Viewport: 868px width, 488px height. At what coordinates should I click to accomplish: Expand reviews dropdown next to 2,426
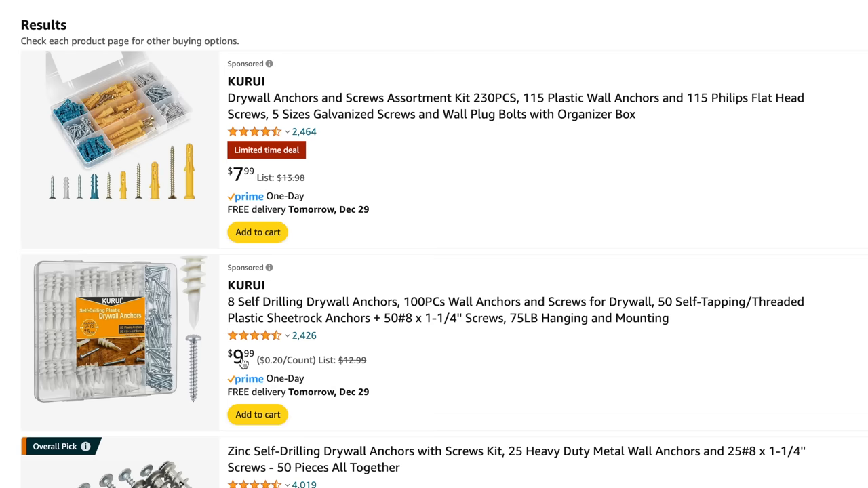(287, 335)
